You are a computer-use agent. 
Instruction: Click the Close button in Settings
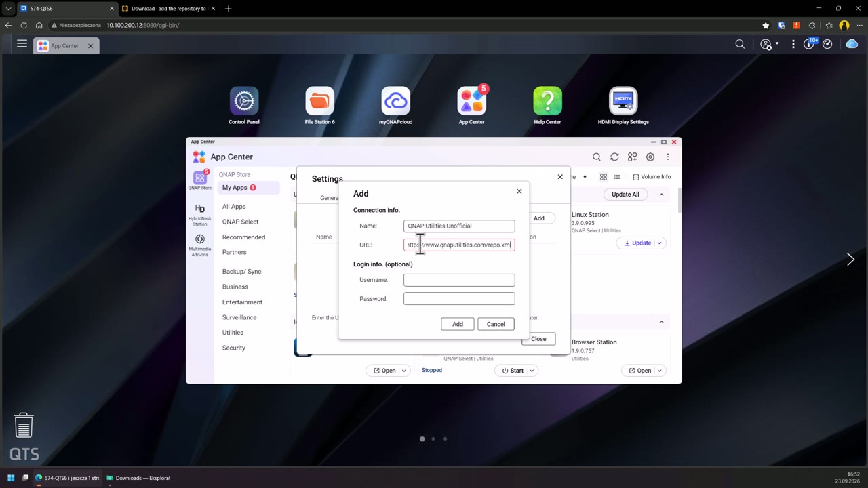click(538, 339)
